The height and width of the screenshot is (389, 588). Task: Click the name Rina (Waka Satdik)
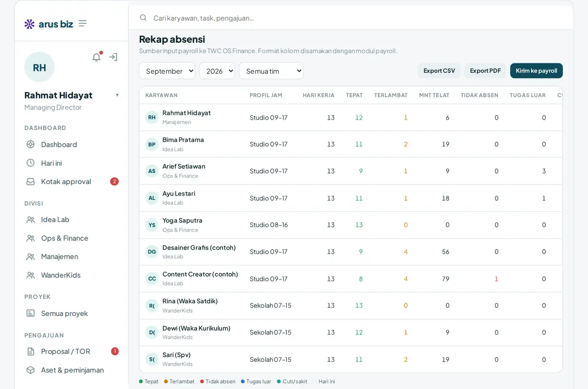coord(190,301)
